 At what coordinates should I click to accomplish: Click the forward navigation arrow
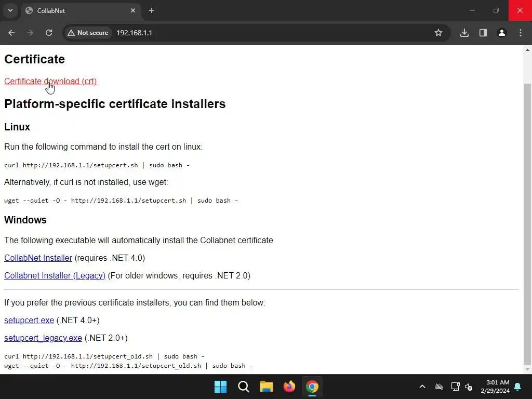pyautogui.click(x=30, y=33)
